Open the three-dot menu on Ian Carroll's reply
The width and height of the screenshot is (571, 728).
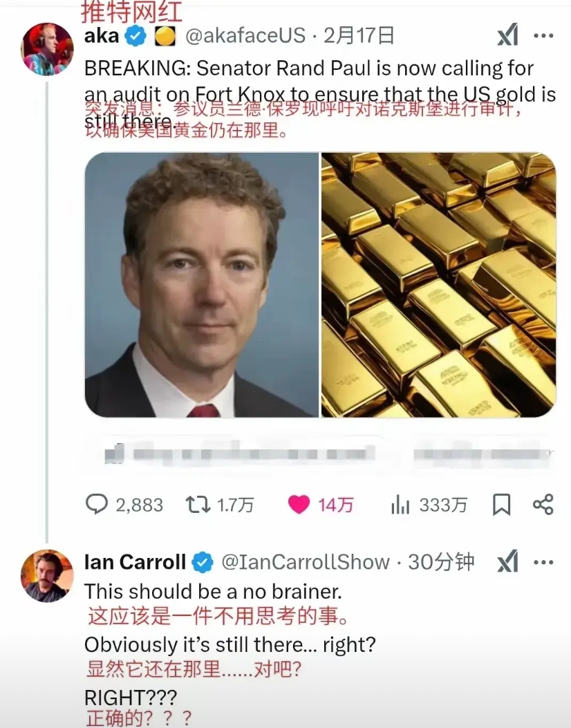point(543,563)
